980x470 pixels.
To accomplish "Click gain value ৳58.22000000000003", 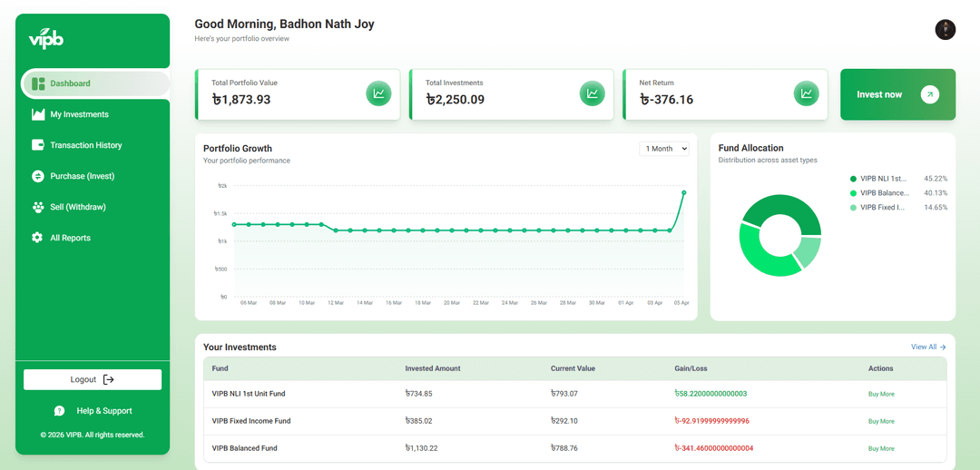I will click(x=710, y=394).
